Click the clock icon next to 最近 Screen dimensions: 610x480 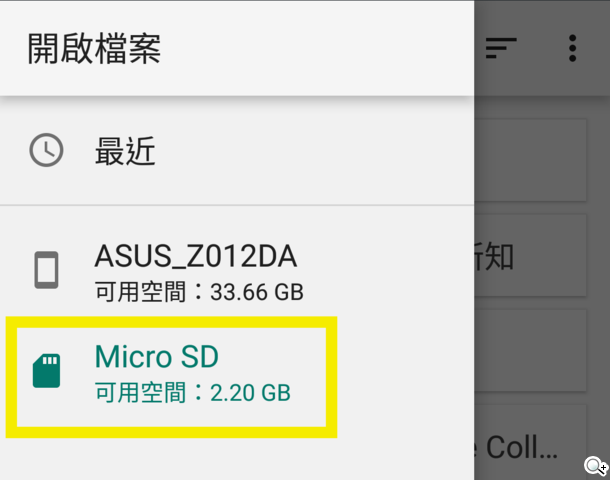click(46, 150)
